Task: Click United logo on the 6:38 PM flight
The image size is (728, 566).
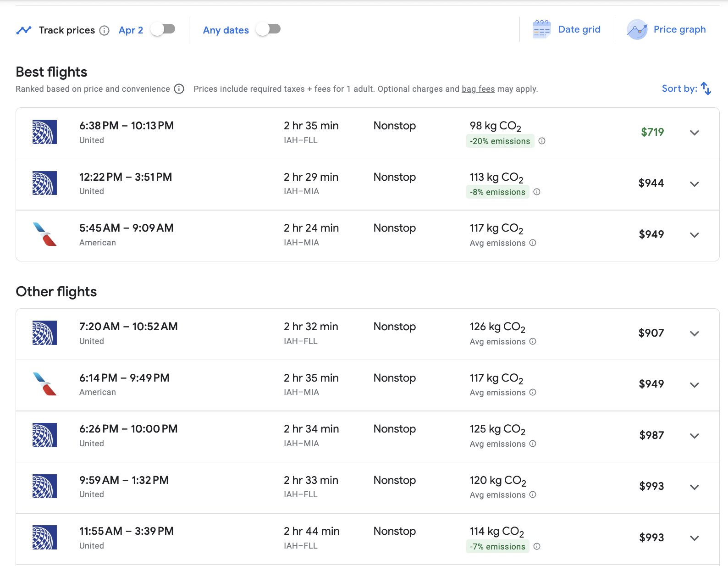Action: point(44,132)
